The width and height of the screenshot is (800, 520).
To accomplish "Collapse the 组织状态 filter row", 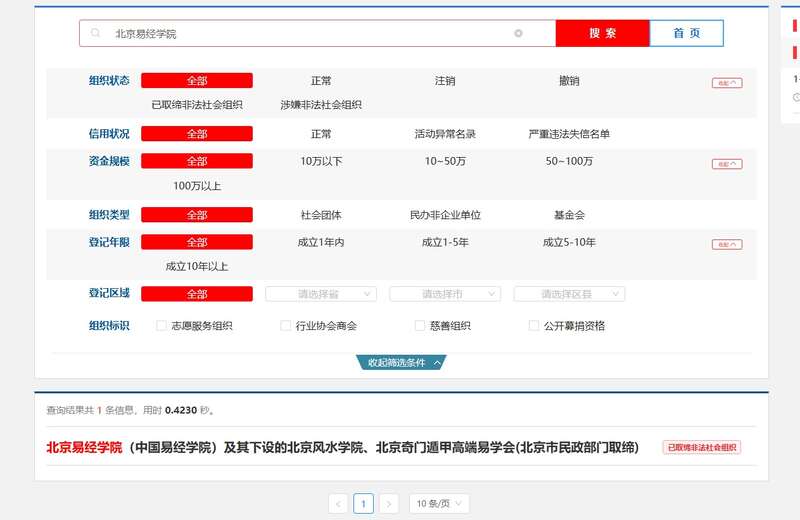I will point(726,83).
